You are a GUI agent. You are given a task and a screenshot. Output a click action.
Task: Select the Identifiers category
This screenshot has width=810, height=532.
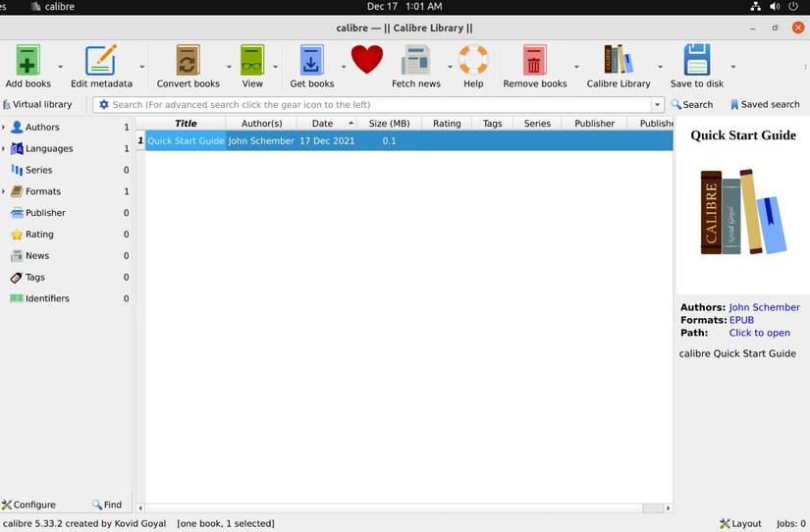point(47,298)
